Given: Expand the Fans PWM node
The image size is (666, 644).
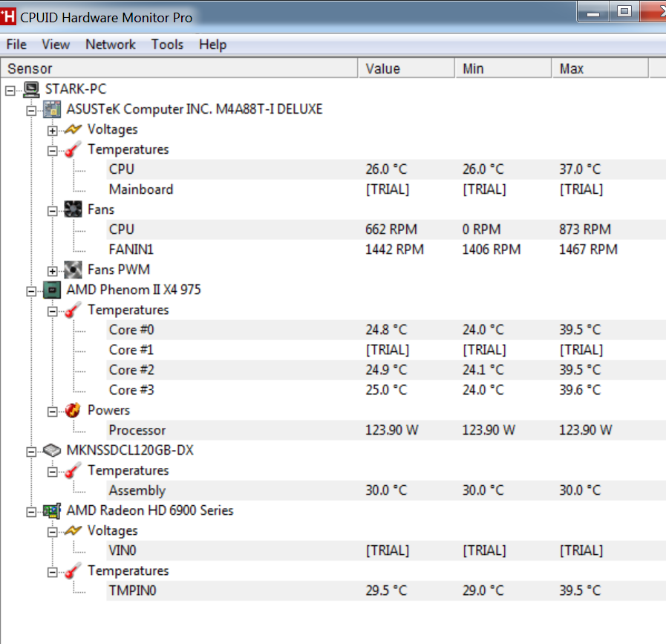Looking at the screenshot, I should point(52,271).
